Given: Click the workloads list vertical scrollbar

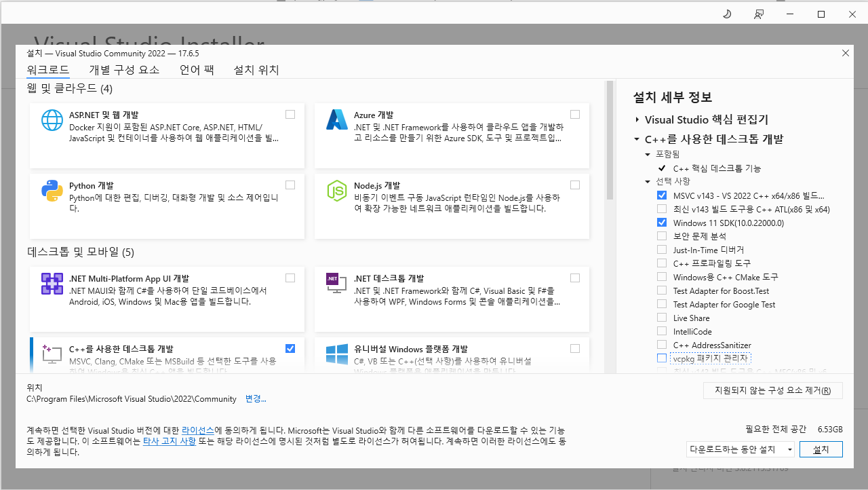Looking at the screenshot, I should pos(610,140).
